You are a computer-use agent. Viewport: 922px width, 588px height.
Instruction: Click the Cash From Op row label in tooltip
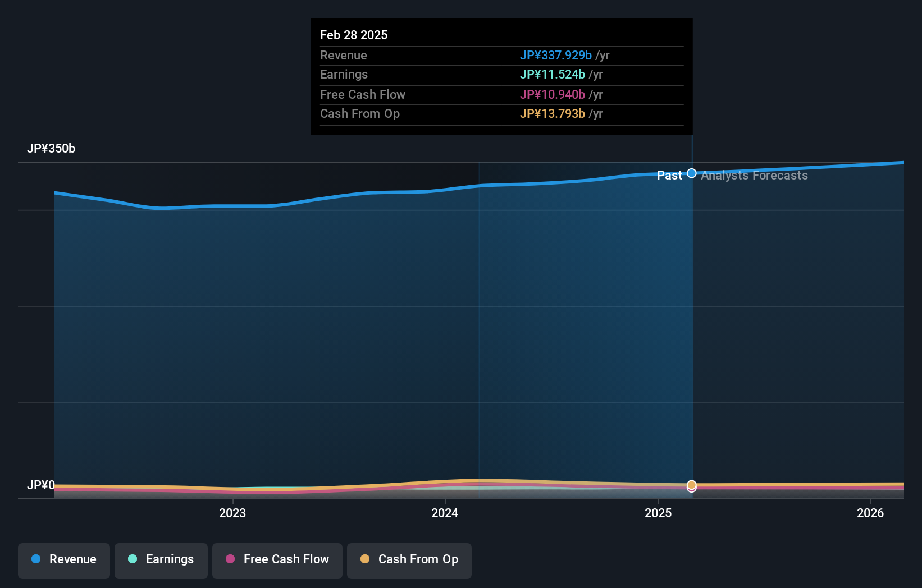(360, 114)
